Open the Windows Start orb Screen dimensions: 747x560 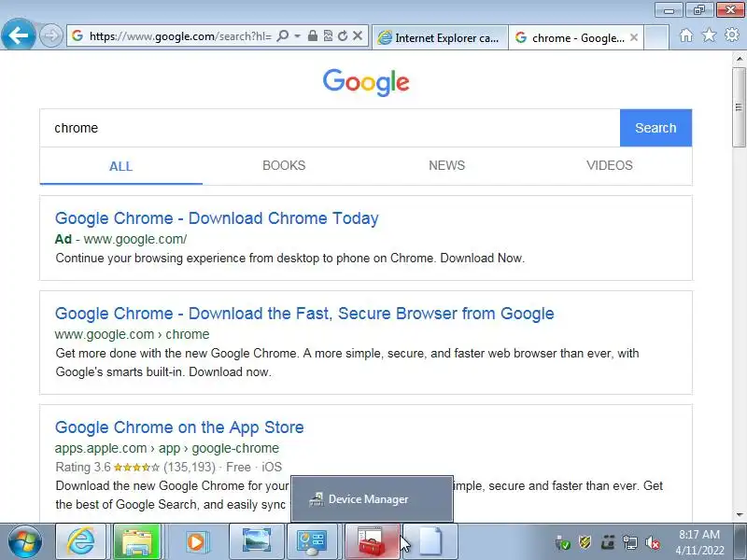pos(25,542)
